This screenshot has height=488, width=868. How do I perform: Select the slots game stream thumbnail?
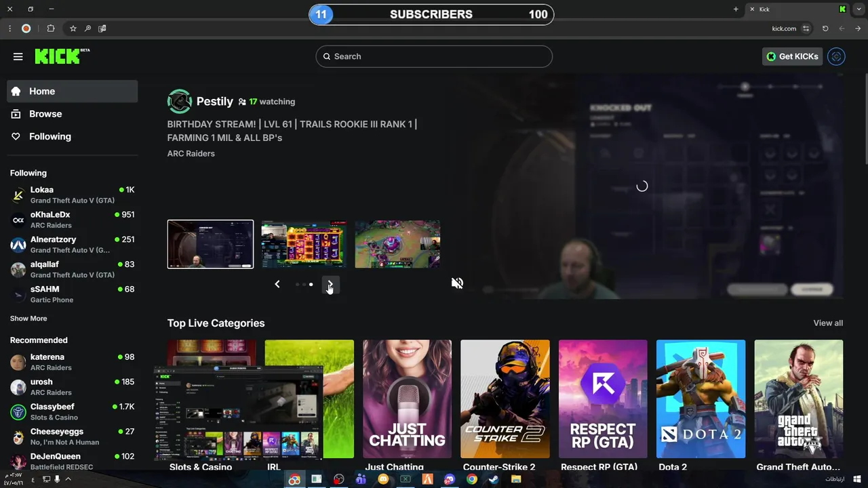pyautogui.click(x=304, y=244)
